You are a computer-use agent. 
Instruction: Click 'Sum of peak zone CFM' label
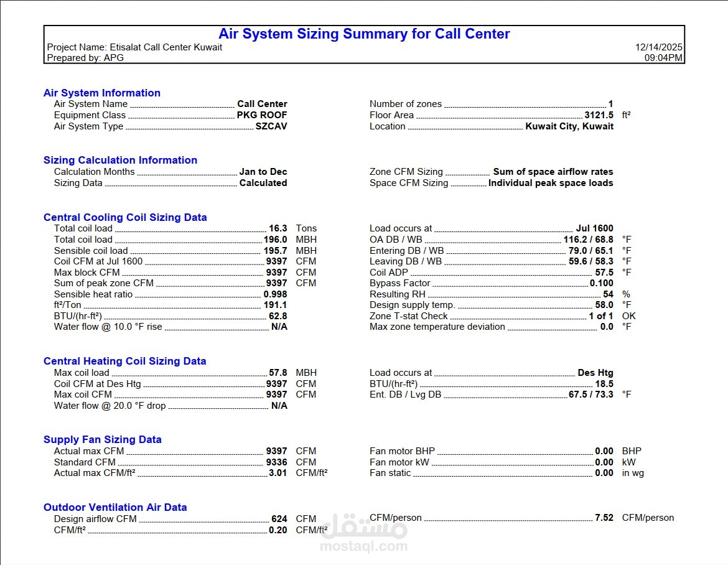[103, 283]
